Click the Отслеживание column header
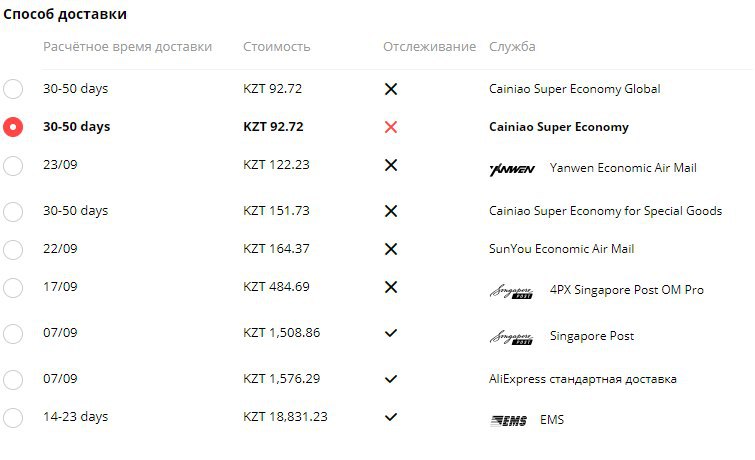The height and width of the screenshot is (460, 755). click(x=430, y=47)
